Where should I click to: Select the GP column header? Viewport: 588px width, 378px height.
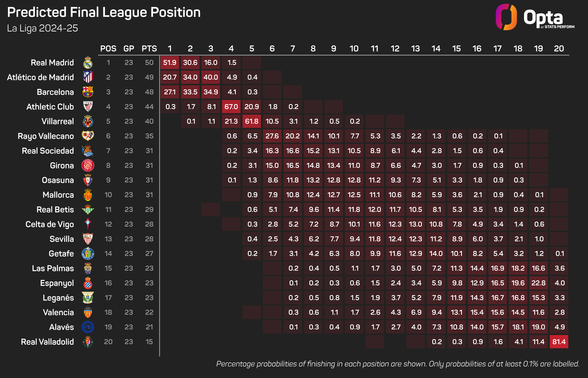(129, 49)
